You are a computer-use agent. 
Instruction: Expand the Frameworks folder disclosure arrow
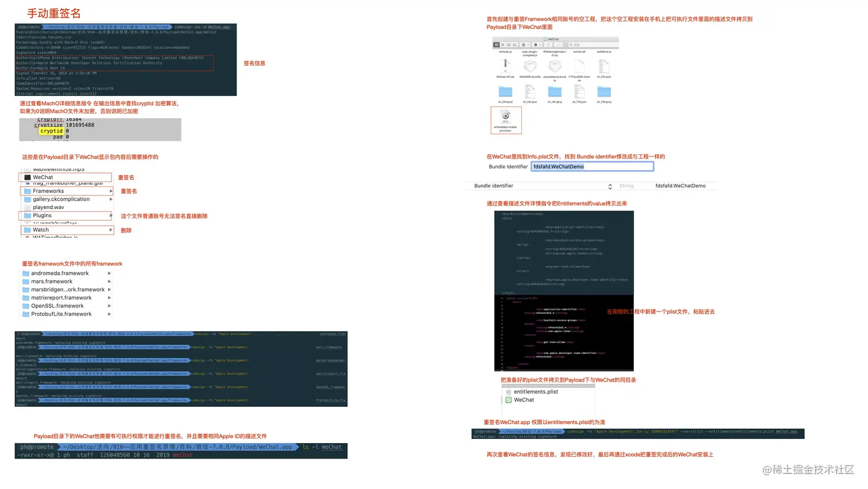pyautogui.click(x=110, y=191)
